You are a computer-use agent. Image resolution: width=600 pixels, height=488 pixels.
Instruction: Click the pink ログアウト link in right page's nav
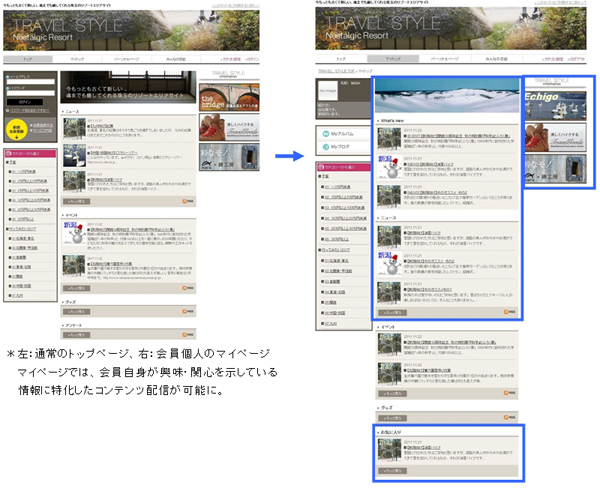577,59
